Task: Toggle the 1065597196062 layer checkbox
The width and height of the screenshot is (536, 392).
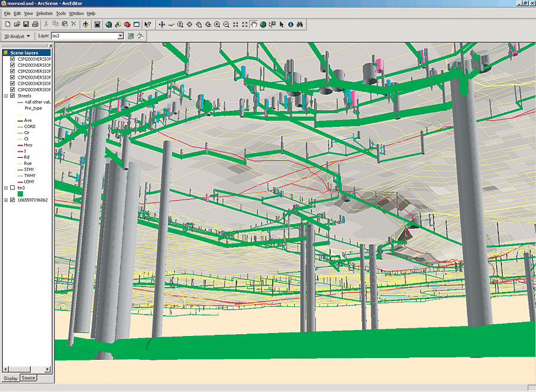Action: pos(13,200)
